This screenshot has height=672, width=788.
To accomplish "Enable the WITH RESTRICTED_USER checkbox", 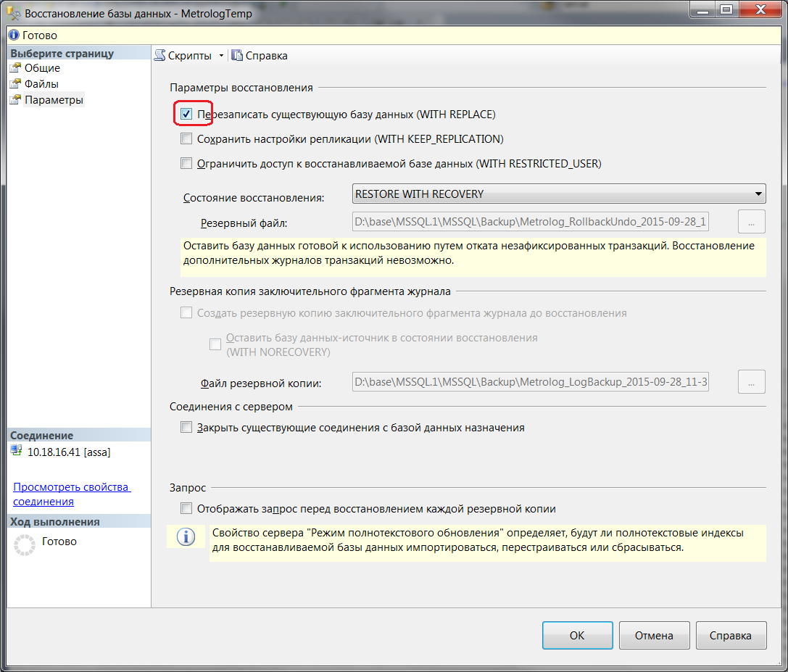I will pos(186,163).
